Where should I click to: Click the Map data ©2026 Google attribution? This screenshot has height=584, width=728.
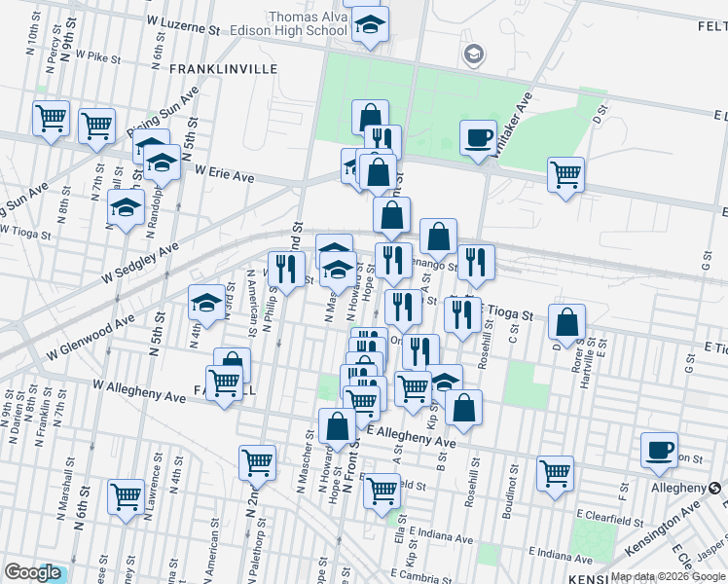point(668,577)
